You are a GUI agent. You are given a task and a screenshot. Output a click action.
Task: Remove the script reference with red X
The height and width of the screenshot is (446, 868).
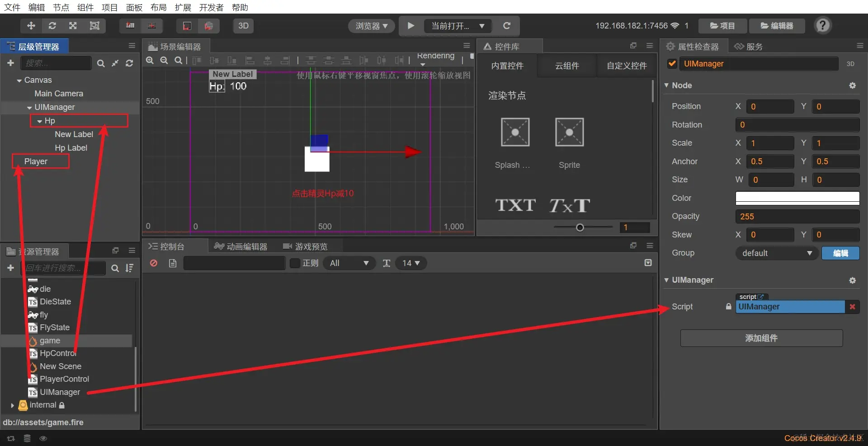(x=852, y=307)
